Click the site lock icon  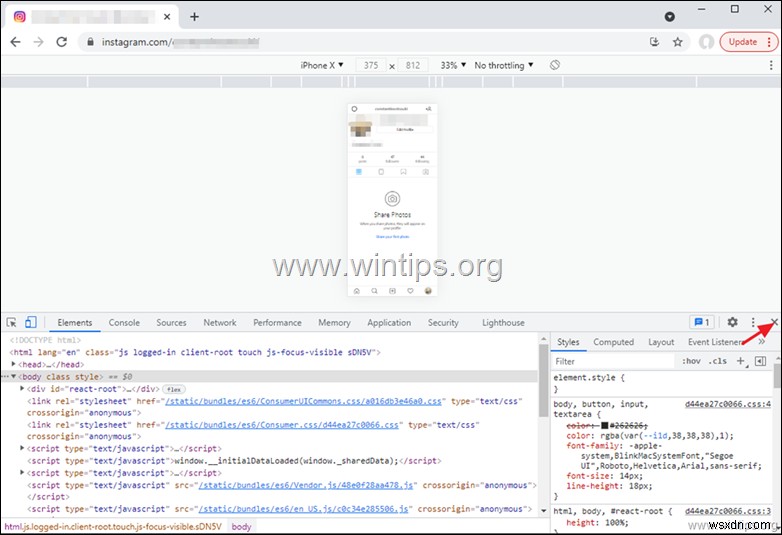(90, 42)
